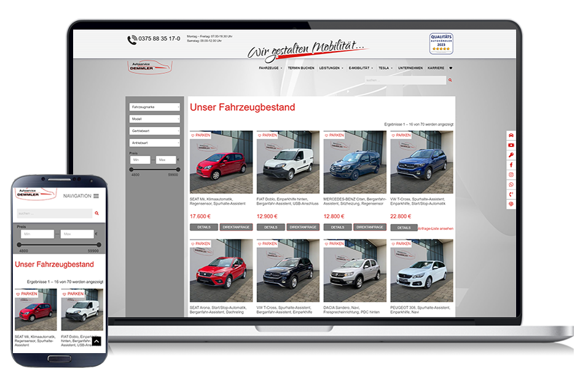Open the silver DACIA Sandero photo
This screenshot has height=374, width=588.
pyautogui.click(x=355, y=271)
